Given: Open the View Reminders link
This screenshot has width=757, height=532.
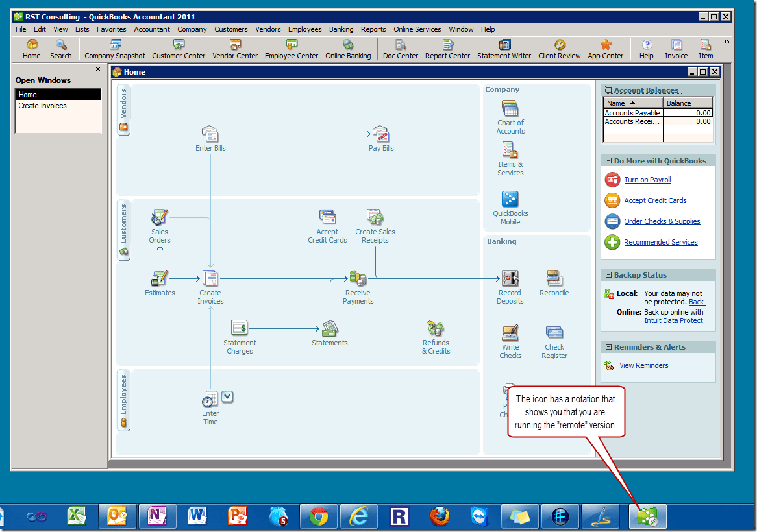Looking at the screenshot, I should pyautogui.click(x=644, y=366).
